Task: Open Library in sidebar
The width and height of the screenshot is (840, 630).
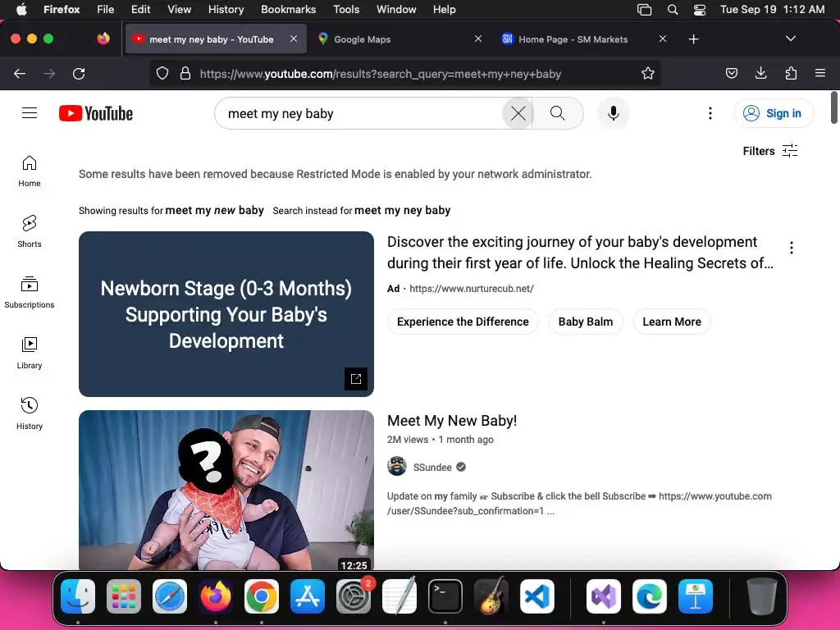Action: (x=30, y=353)
